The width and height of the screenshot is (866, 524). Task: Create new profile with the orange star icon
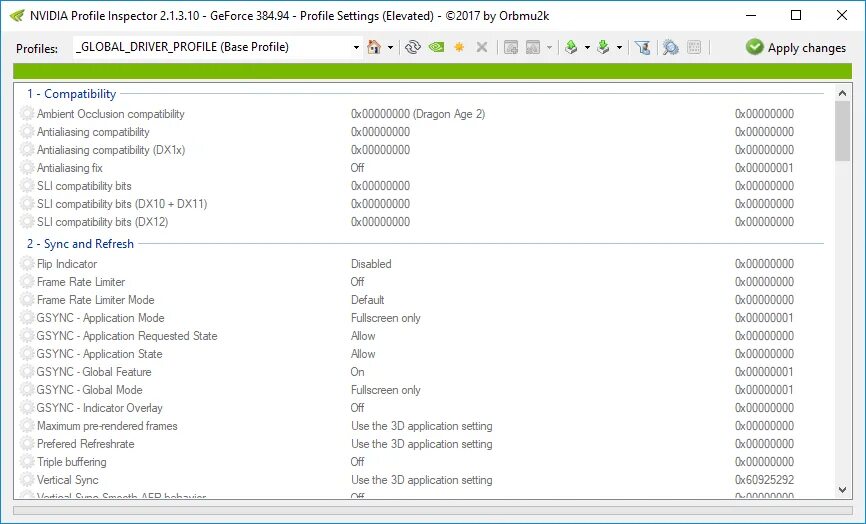click(x=459, y=47)
